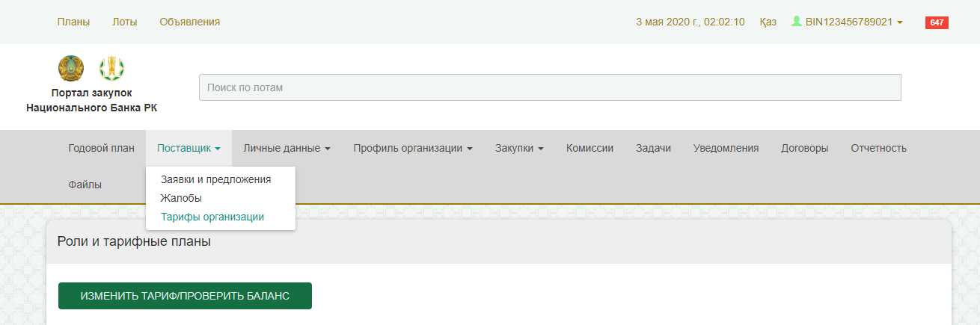Open the Годовой план section

[101, 148]
